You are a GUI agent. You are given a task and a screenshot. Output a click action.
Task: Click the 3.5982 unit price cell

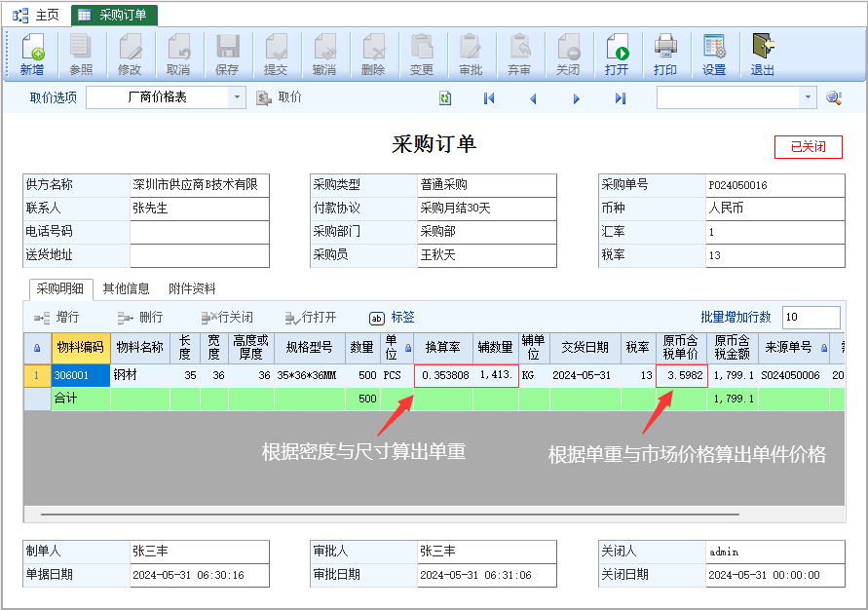pyautogui.click(x=682, y=376)
